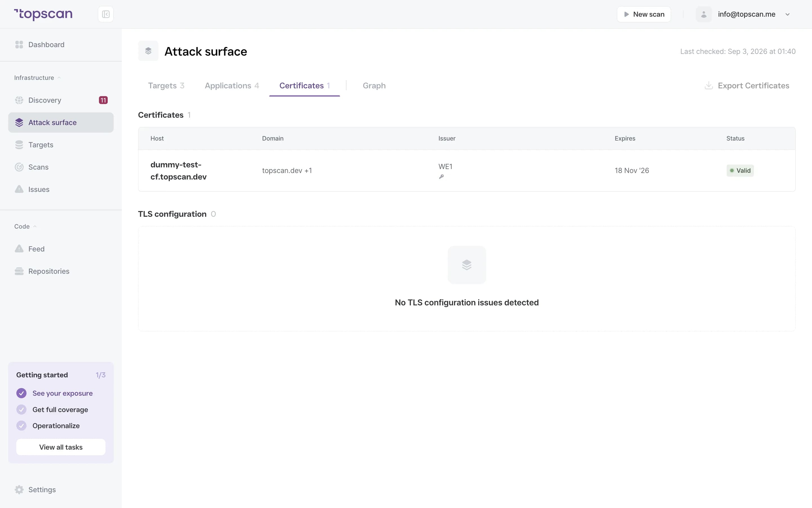Click the info@topscan.me account label
Screen dimensions: 812x508
tap(747, 14)
